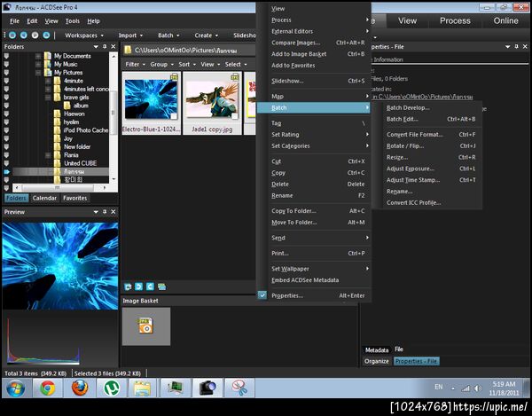Image resolution: width=532 pixels, height=416 pixels.
Task: Open the Import dropdown
Action: tap(130, 35)
